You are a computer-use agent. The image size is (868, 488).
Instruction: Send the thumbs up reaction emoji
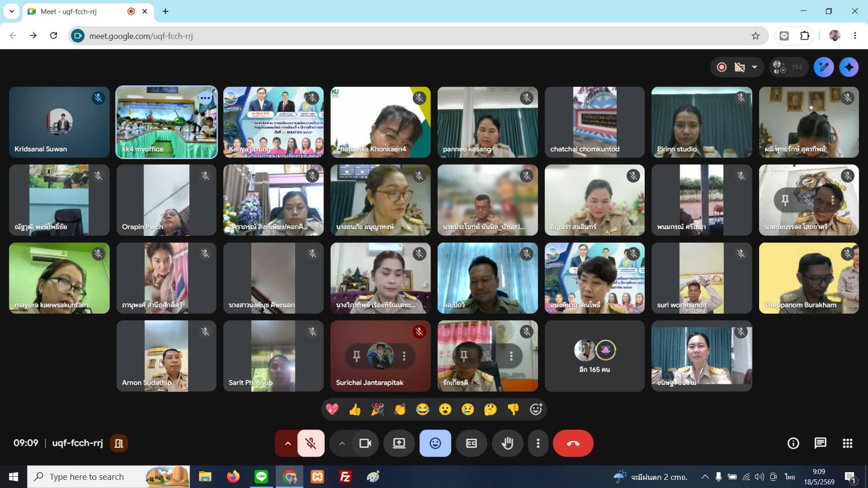coord(355,409)
